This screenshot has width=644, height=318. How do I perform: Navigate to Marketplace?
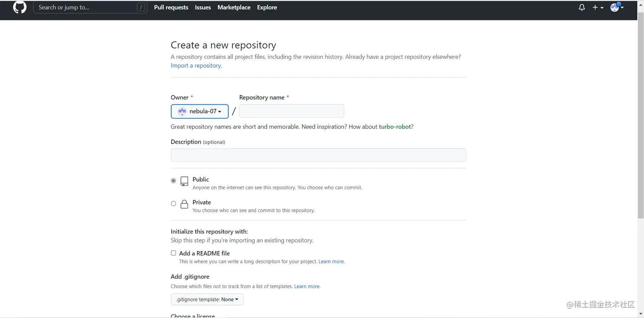pyautogui.click(x=234, y=7)
